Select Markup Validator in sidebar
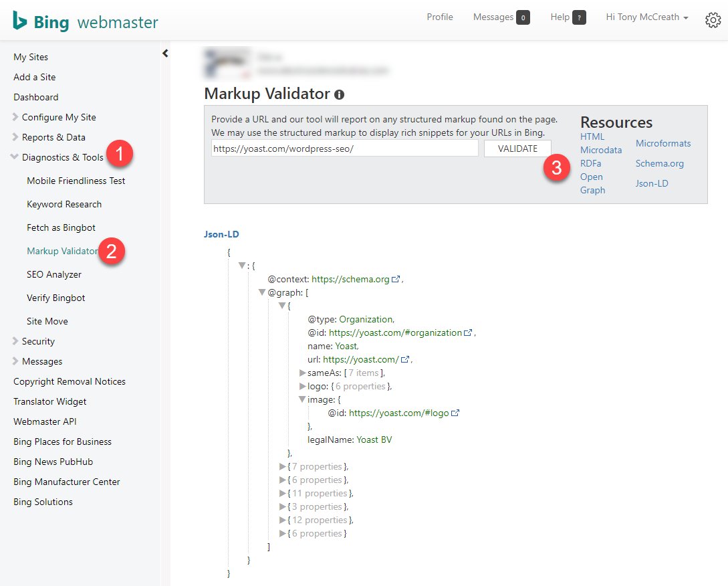Viewport: 728px width, 586px height. tap(62, 252)
